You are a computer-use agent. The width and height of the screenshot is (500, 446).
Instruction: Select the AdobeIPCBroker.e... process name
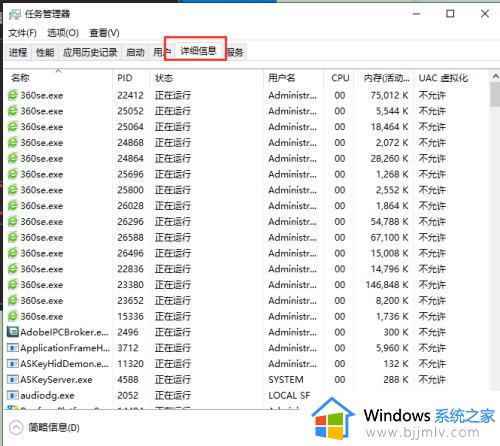[64, 332]
